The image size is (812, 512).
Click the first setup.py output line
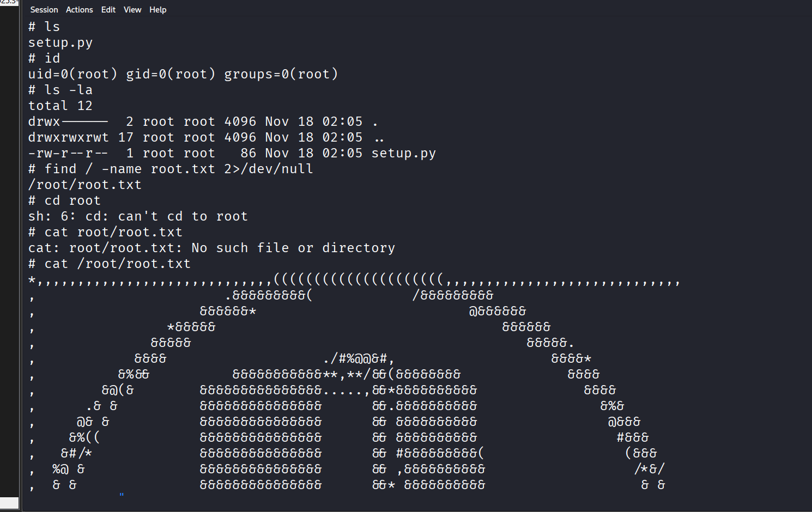[x=60, y=42]
